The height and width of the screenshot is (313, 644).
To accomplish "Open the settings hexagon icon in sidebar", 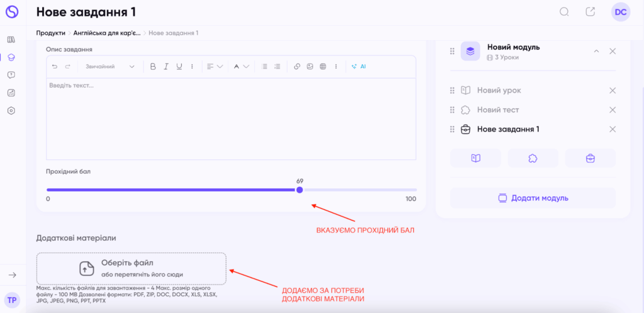I will click(x=11, y=110).
